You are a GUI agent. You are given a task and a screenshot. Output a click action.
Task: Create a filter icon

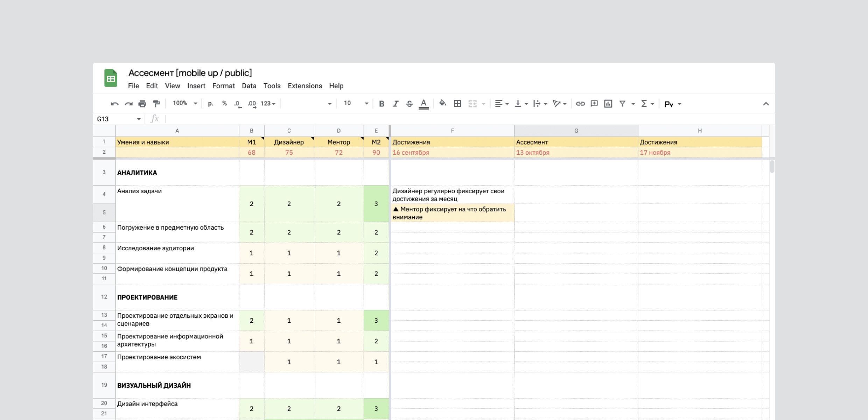(x=622, y=104)
